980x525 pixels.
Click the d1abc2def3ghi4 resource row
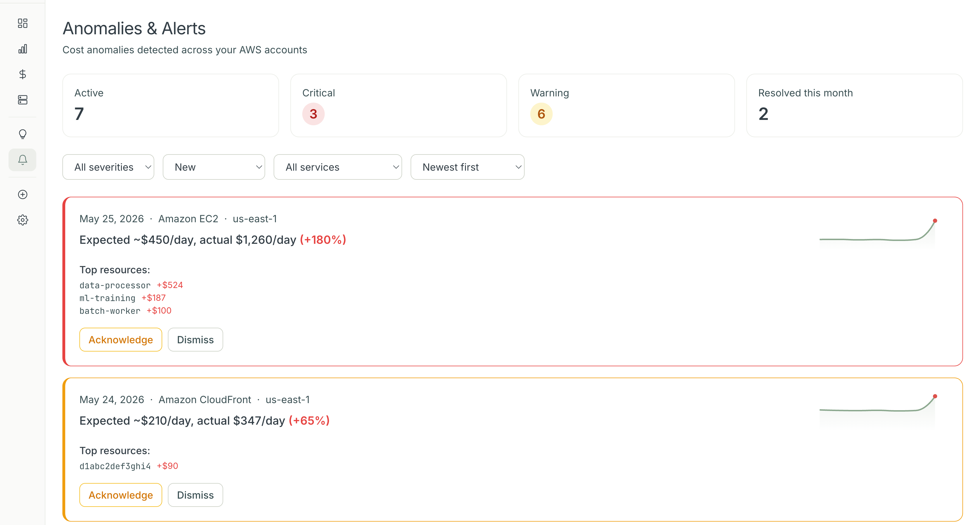[x=128, y=466]
